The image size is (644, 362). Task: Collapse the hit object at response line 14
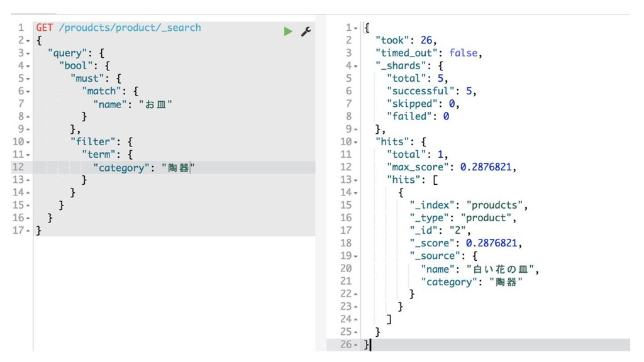(x=356, y=194)
